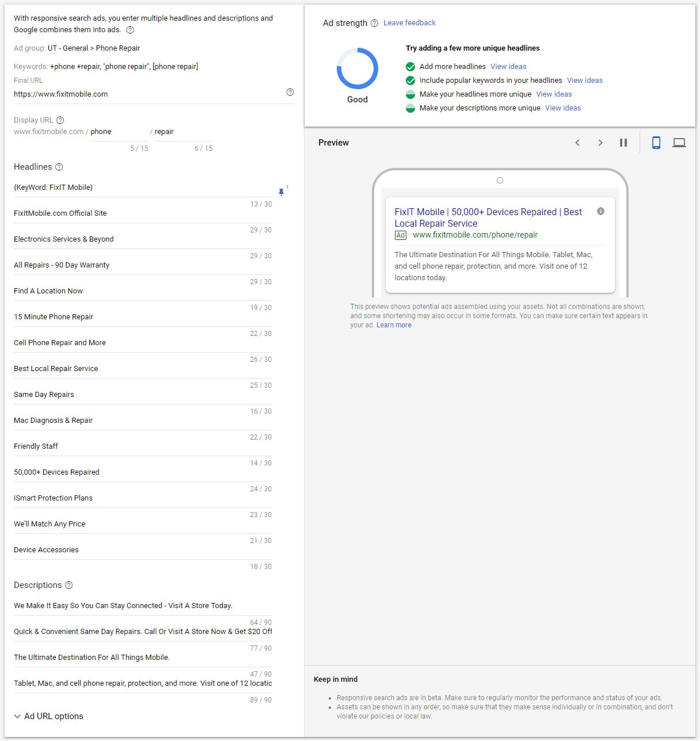The width and height of the screenshot is (700, 741).
Task: Open the Display URL help icon
Action: click(60, 120)
